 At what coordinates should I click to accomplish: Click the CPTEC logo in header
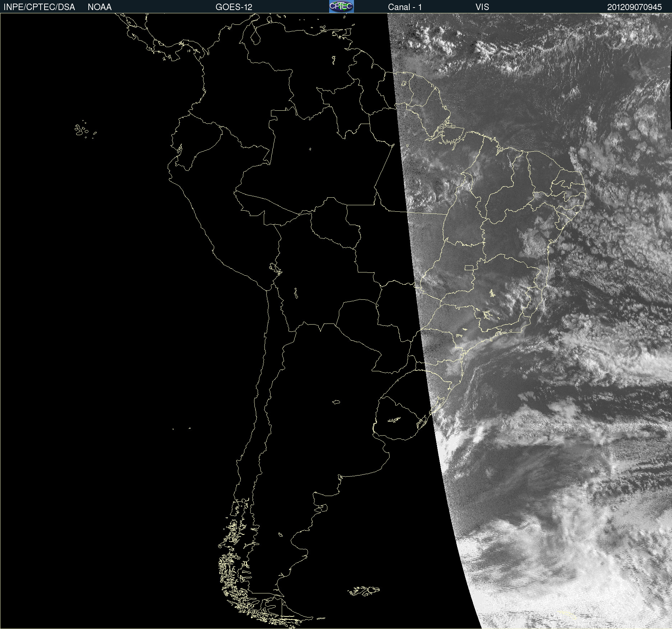pyautogui.click(x=341, y=6)
